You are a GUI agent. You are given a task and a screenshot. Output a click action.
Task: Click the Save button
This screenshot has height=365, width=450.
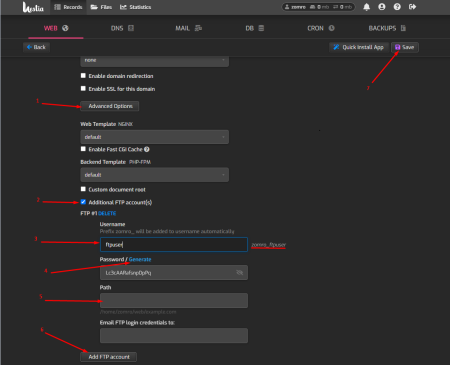[x=405, y=47]
